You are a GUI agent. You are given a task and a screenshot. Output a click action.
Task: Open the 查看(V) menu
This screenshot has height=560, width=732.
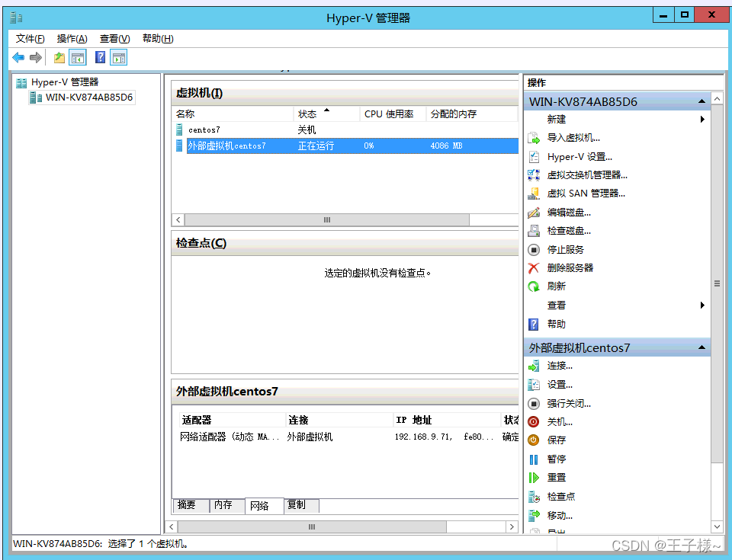click(x=115, y=39)
